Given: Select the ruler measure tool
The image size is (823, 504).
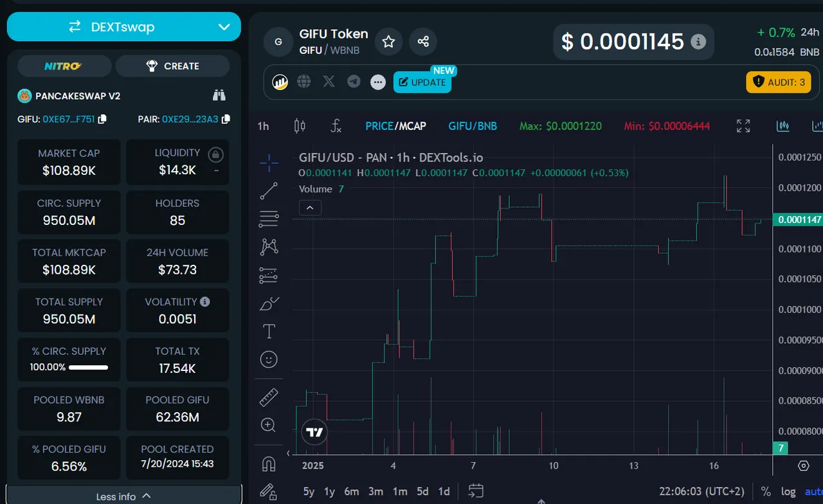Looking at the screenshot, I should point(269,397).
